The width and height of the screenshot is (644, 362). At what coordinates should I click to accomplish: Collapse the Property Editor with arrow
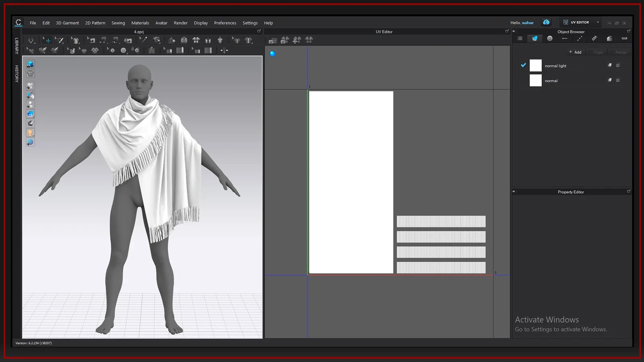514,191
